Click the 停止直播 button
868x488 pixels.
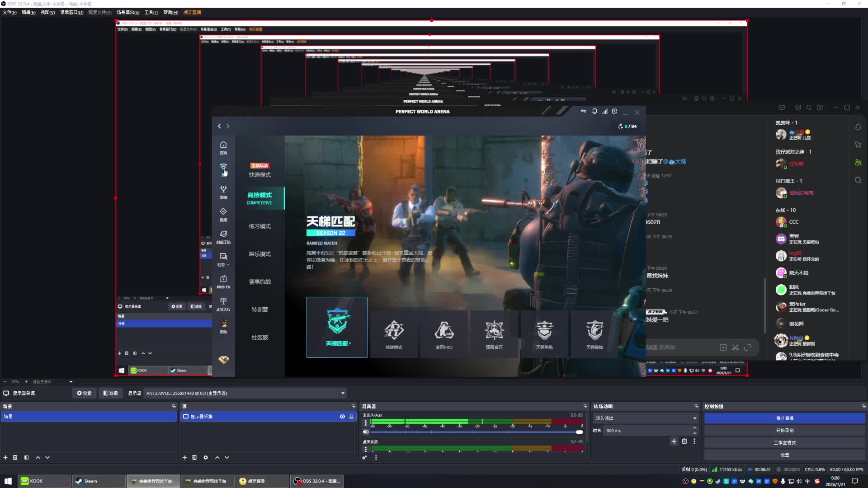[x=784, y=418]
